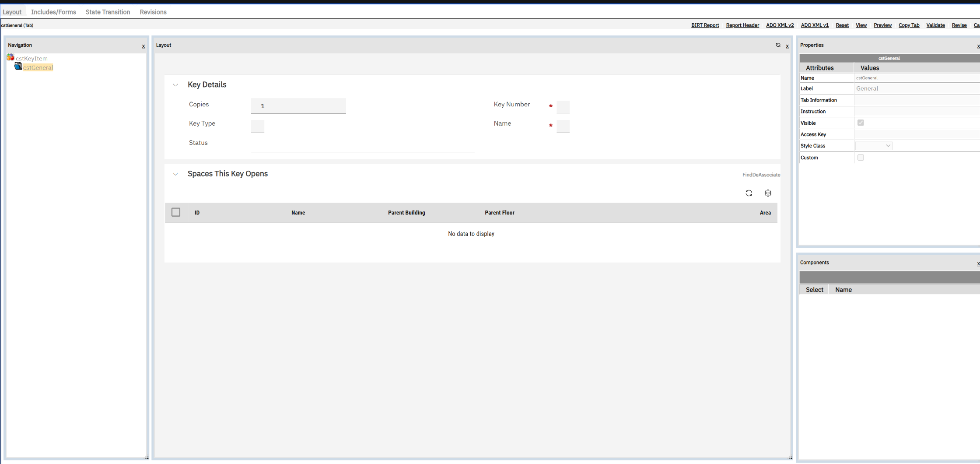
Task: Click the BIRT Report link
Action: tap(705, 25)
